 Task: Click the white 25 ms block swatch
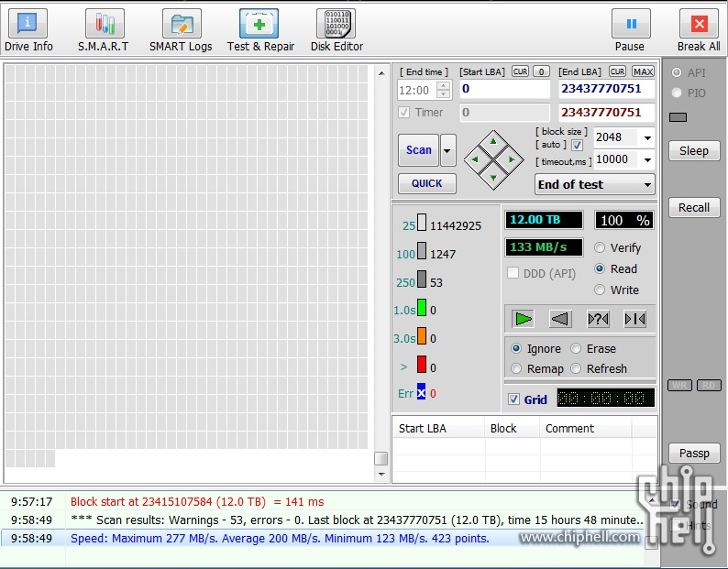coord(422,223)
